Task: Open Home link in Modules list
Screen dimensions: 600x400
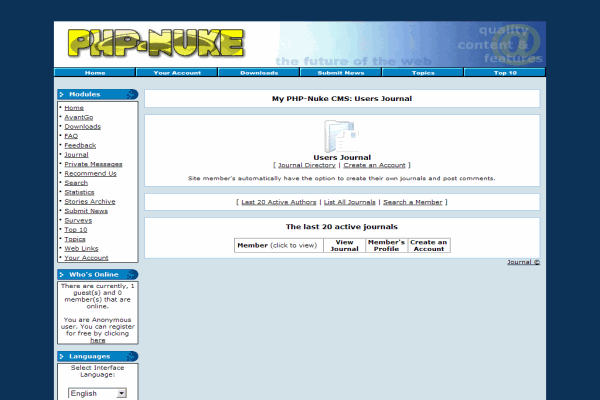Action: tap(74, 108)
